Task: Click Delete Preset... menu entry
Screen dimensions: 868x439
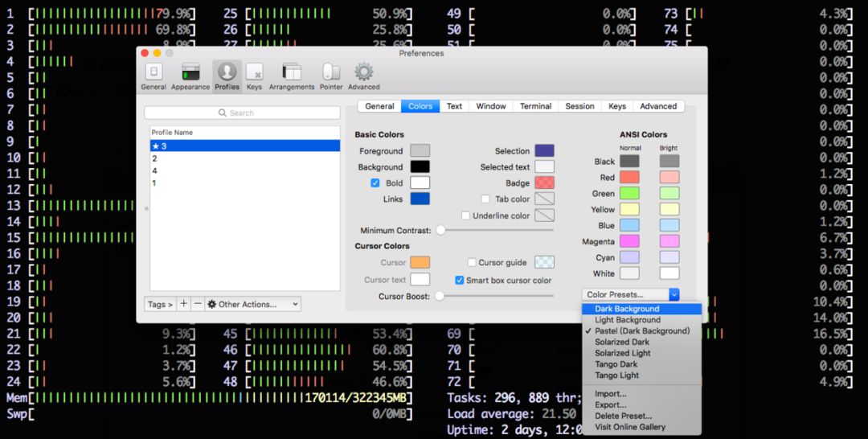Action: [641, 416]
